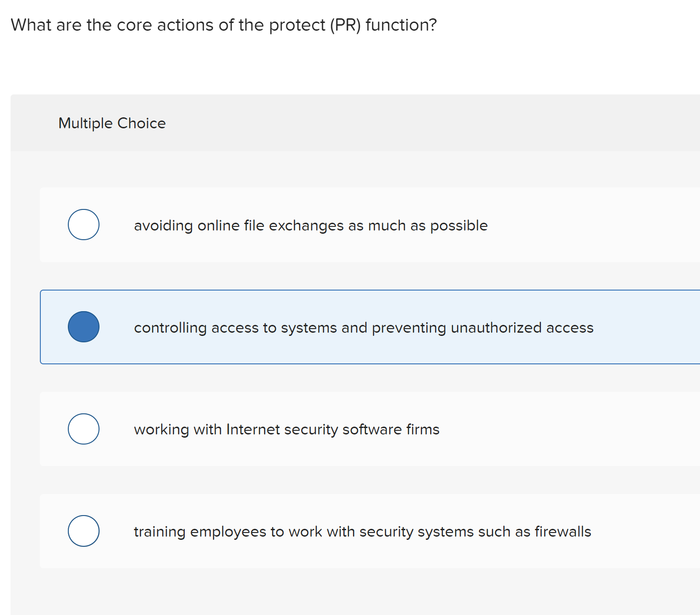Click the question about the protect PR function
The image size is (700, 615).
(223, 25)
